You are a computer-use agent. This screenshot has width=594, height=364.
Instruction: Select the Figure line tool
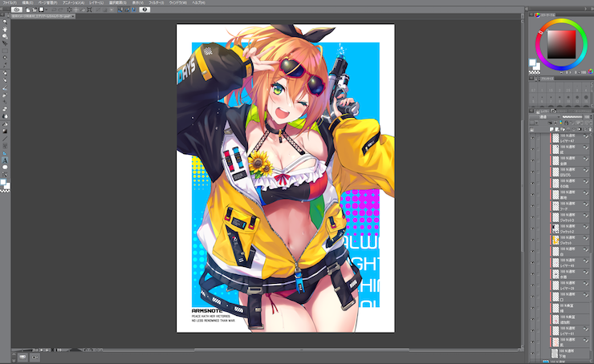(5, 139)
